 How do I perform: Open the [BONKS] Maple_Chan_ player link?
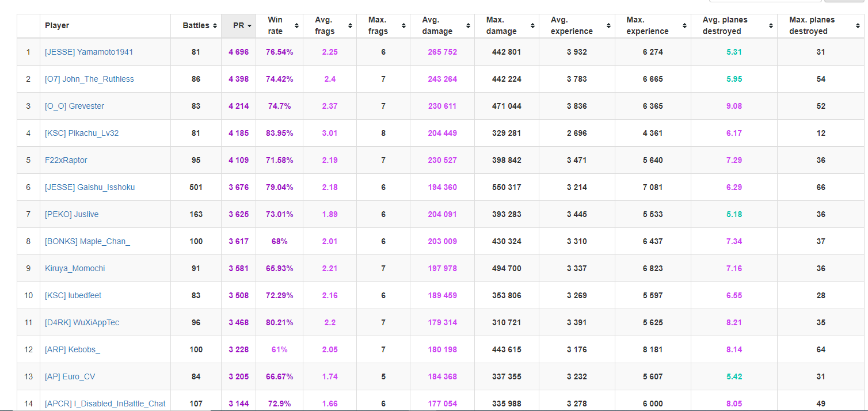pos(87,242)
